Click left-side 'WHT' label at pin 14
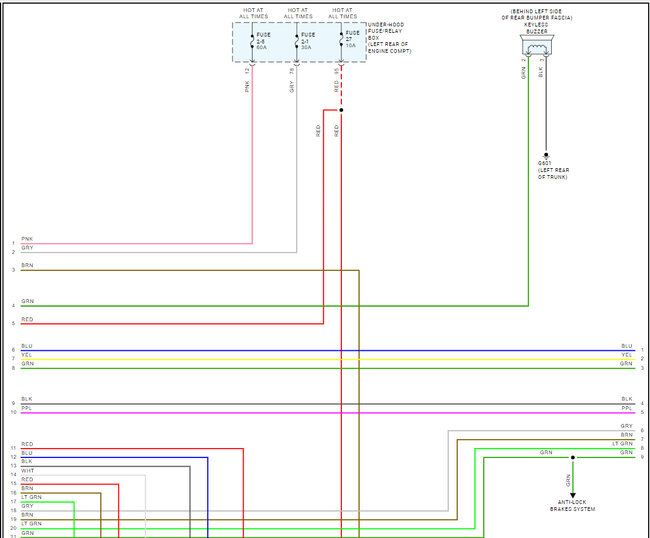The height and width of the screenshot is (538, 650). [x=28, y=471]
